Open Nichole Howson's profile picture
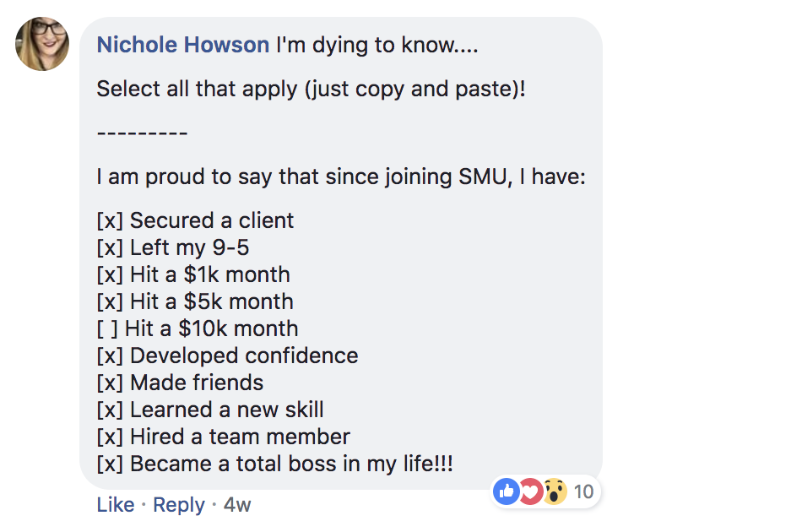This screenshot has height=532, width=802. [x=43, y=45]
